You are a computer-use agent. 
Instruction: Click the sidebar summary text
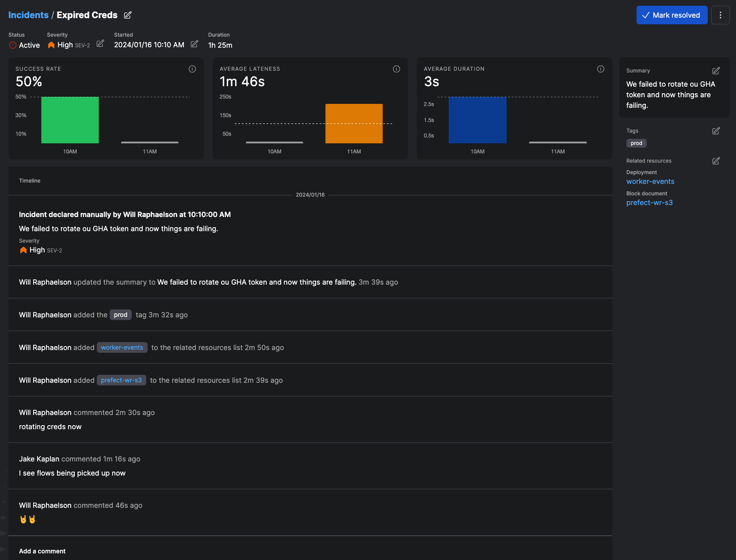coord(671,95)
